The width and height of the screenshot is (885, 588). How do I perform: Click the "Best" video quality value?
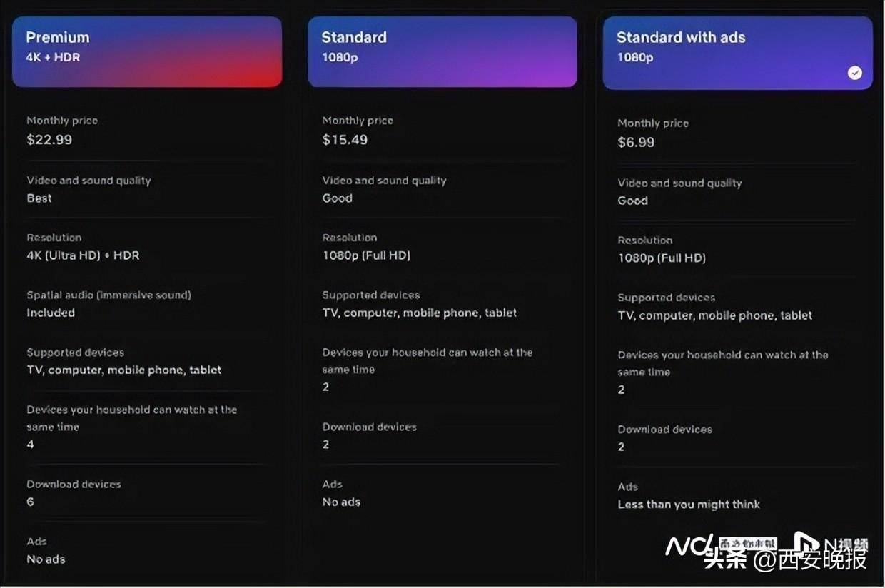pos(39,198)
